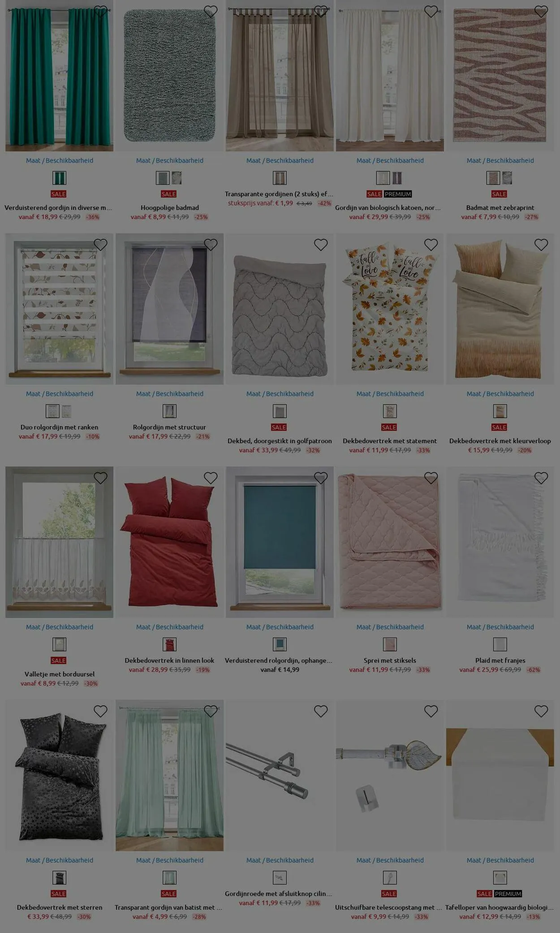The image size is (560, 933).
Task: Toggle heart on Tafelloper van hoogwaardig biologisch
Action: (x=541, y=711)
